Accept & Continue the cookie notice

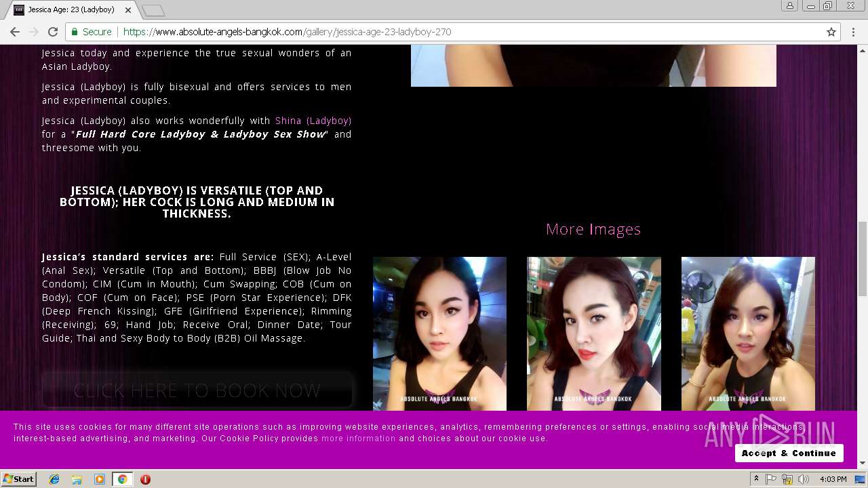789,453
